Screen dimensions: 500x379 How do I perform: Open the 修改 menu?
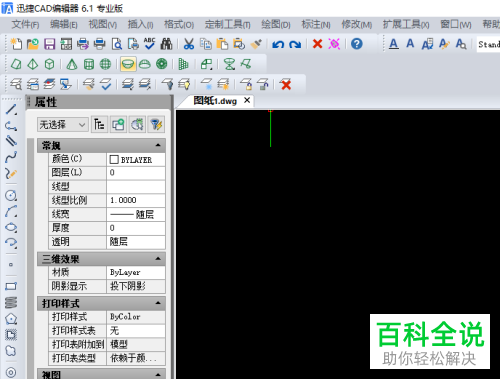click(357, 24)
